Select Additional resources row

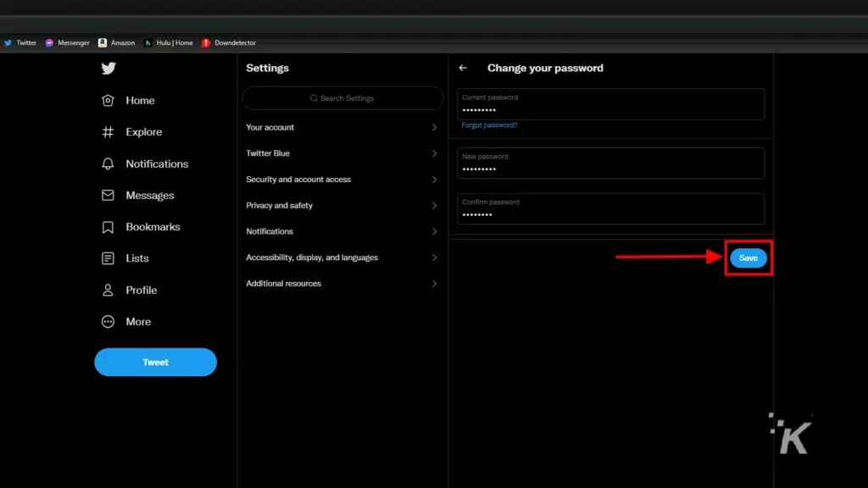click(342, 283)
